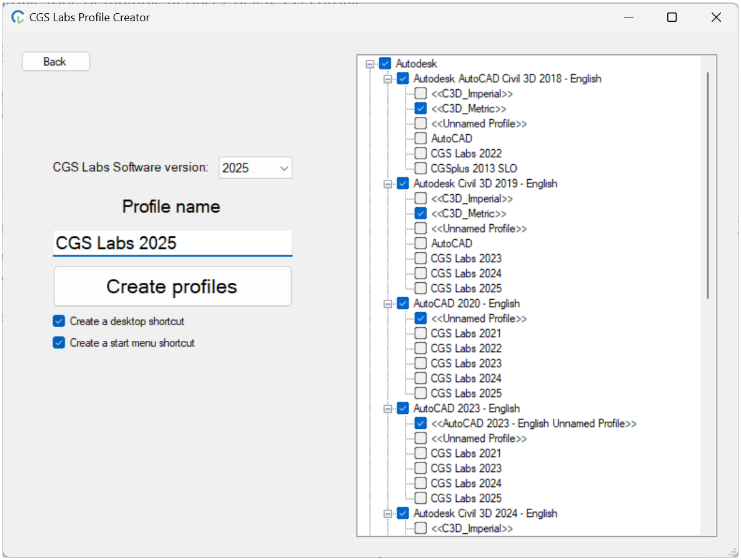
Task: Disable Create a desktop shortcut
Action: point(58,321)
